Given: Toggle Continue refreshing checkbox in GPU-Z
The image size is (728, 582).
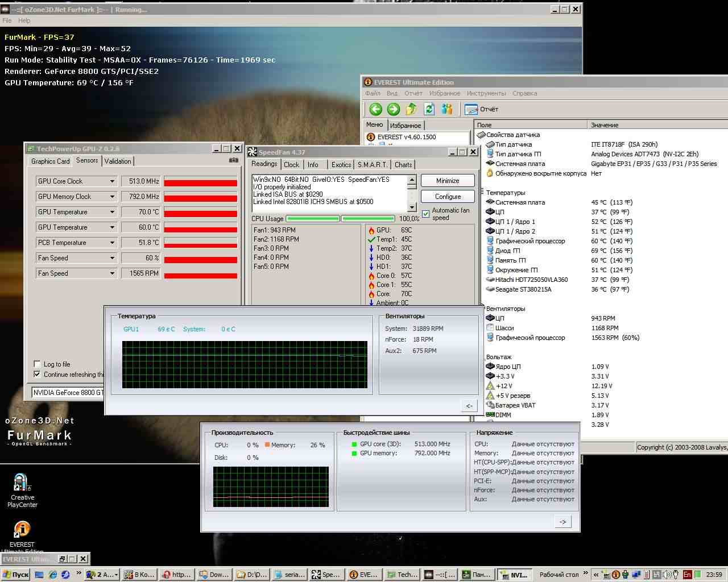Looking at the screenshot, I should (38, 375).
